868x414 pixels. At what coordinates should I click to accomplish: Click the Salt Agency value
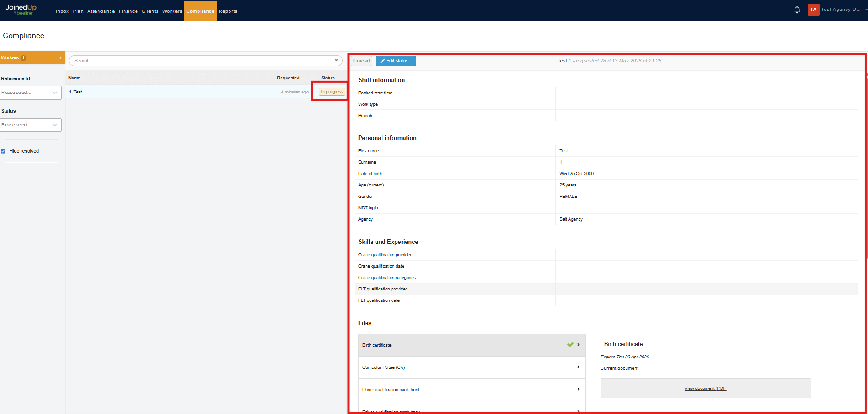(x=571, y=219)
